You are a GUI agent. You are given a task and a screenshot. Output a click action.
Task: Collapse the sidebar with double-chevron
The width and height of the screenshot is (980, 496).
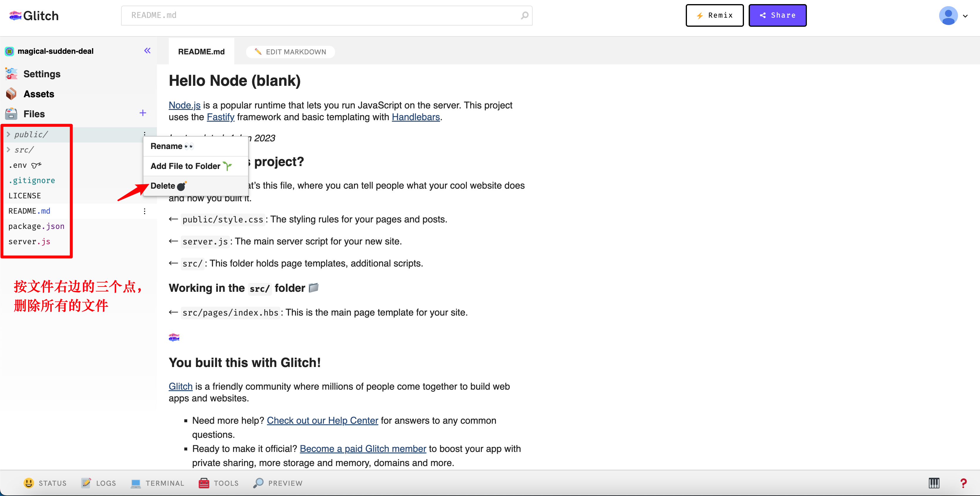(x=147, y=51)
